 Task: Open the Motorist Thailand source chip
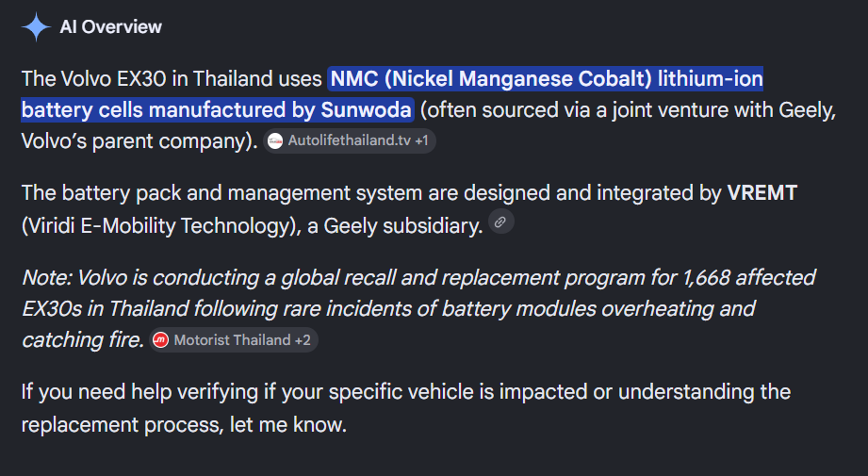click(x=234, y=340)
